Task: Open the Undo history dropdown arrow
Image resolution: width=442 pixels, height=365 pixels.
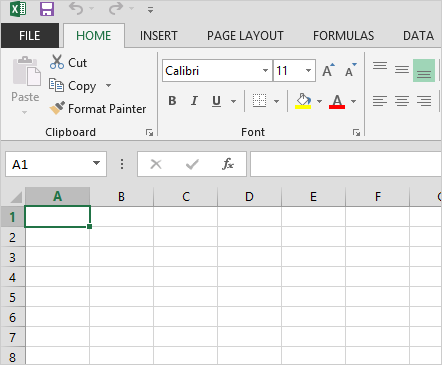Action: click(x=91, y=9)
